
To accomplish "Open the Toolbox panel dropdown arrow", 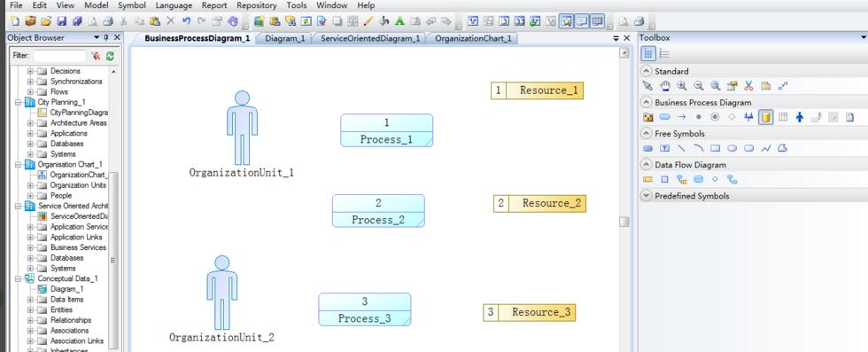I will point(864,38).
